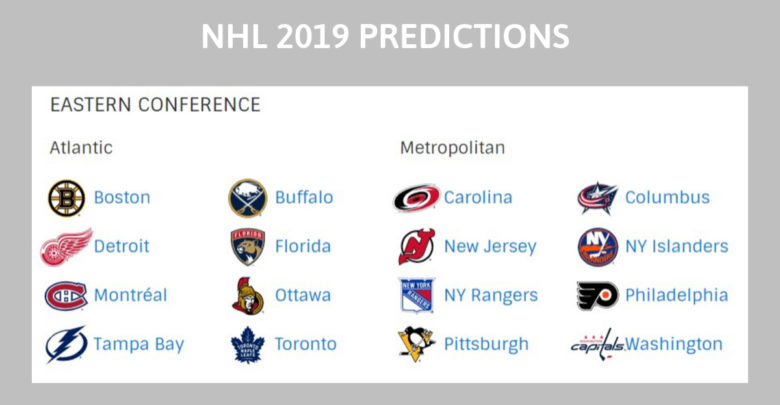Select the Atlantic division heading

click(81, 148)
